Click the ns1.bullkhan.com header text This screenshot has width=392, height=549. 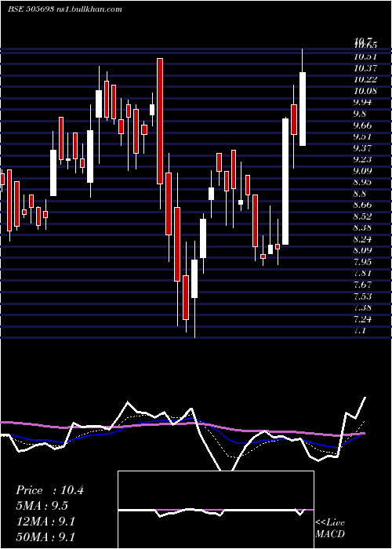[x=89, y=9]
